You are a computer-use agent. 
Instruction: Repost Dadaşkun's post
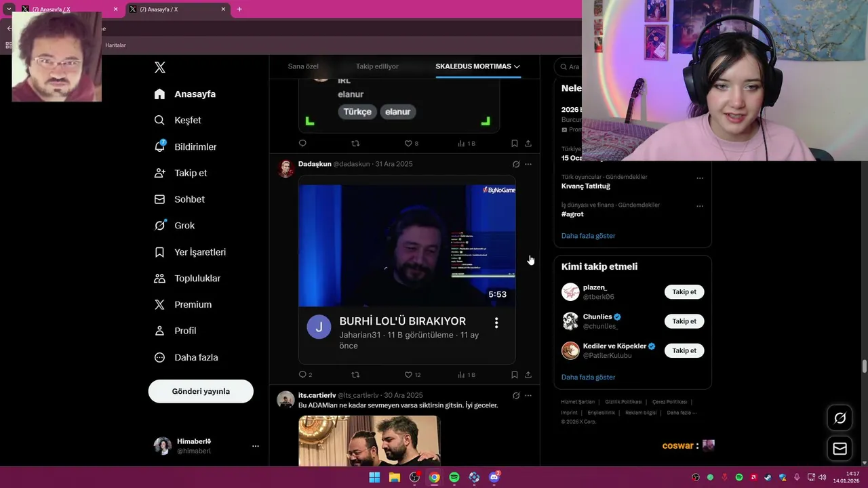tap(355, 375)
